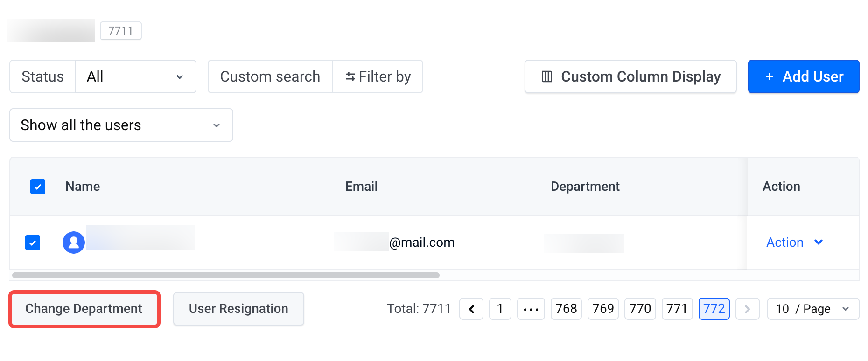The height and width of the screenshot is (361, 868).
Task: Open the Action dropdown for the user row
Action: (x=795, y=243)
